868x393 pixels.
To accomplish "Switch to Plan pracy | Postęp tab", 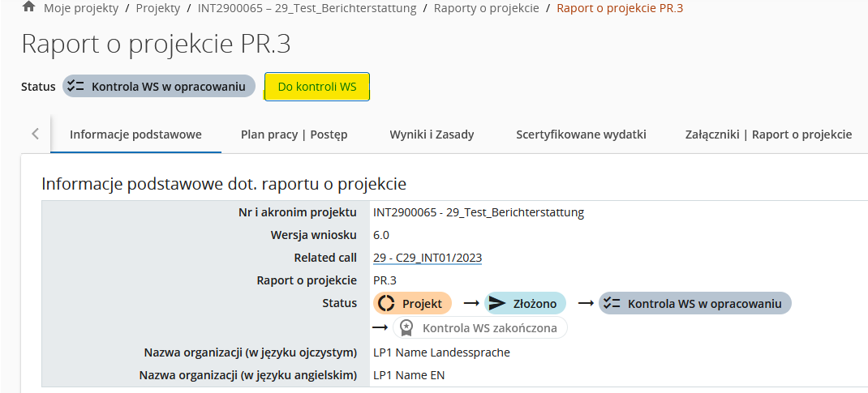I will (x=294, y=135).
